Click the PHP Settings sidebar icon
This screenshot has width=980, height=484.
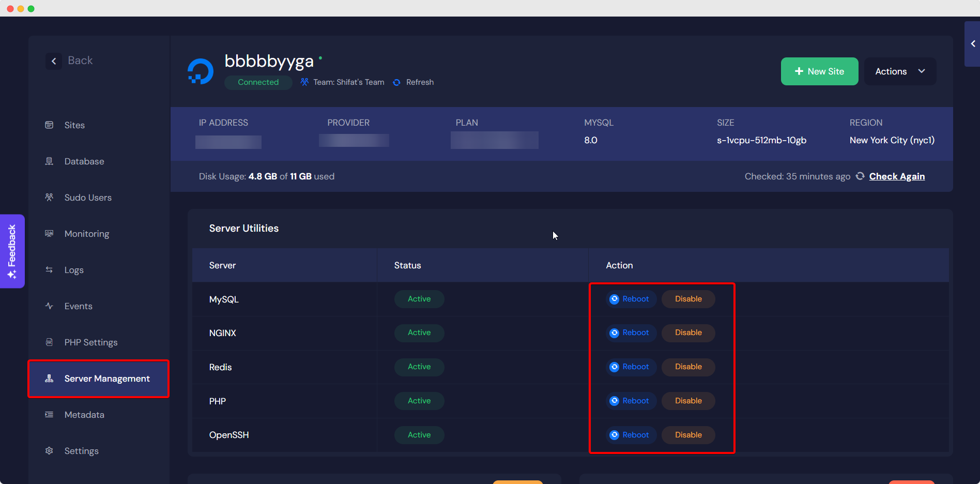[49, 342]
